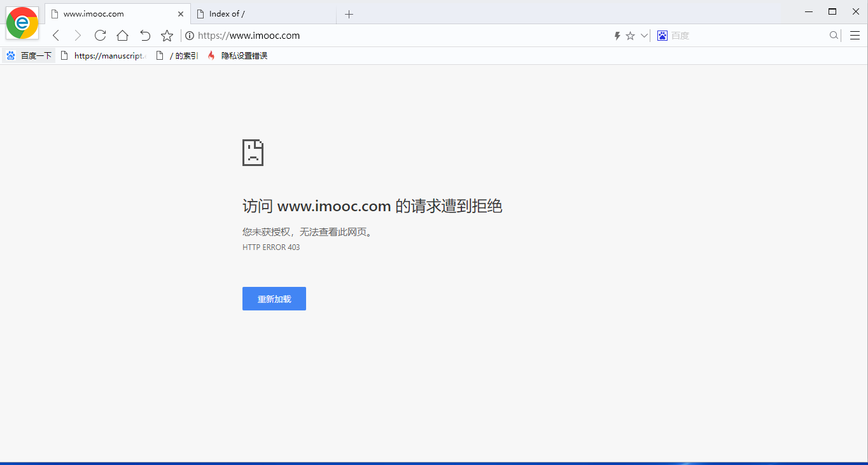
Task: Click the back navigation arrow
Action: (55, 36)
